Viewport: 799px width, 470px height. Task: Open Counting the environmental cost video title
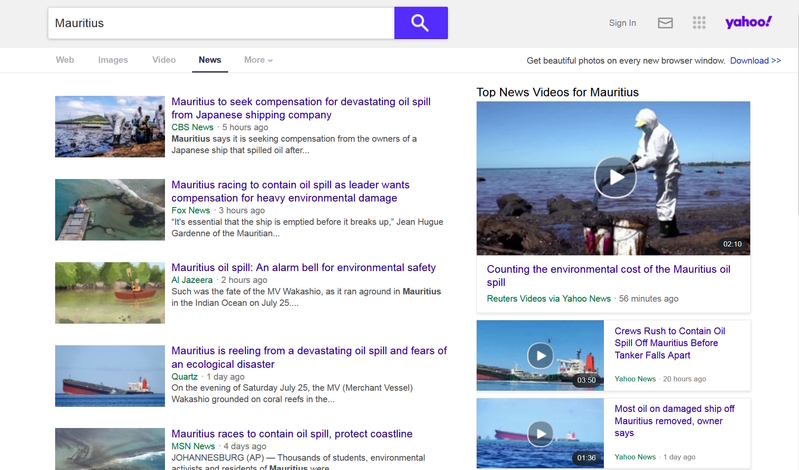(608, 276)
